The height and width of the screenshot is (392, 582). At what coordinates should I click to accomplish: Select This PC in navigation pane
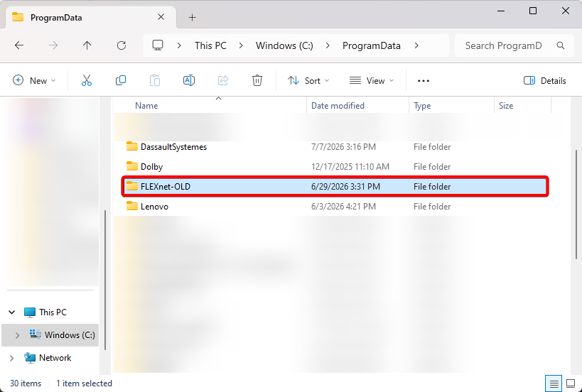click(x=53, y=312)
